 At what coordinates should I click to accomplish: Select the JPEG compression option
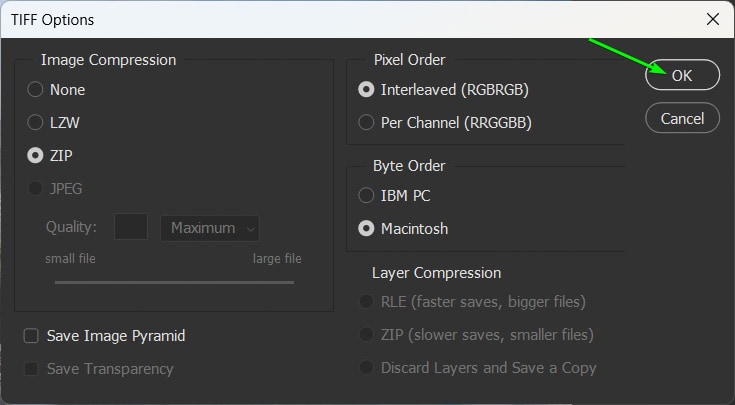[x=36, y=188]
